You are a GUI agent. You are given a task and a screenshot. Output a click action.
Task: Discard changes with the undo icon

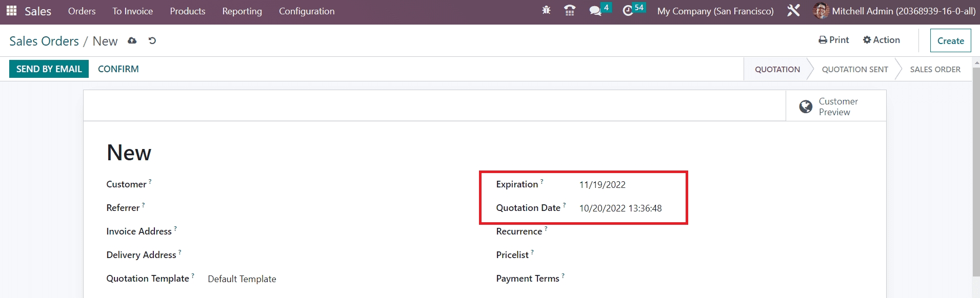[x=152, y=41]
